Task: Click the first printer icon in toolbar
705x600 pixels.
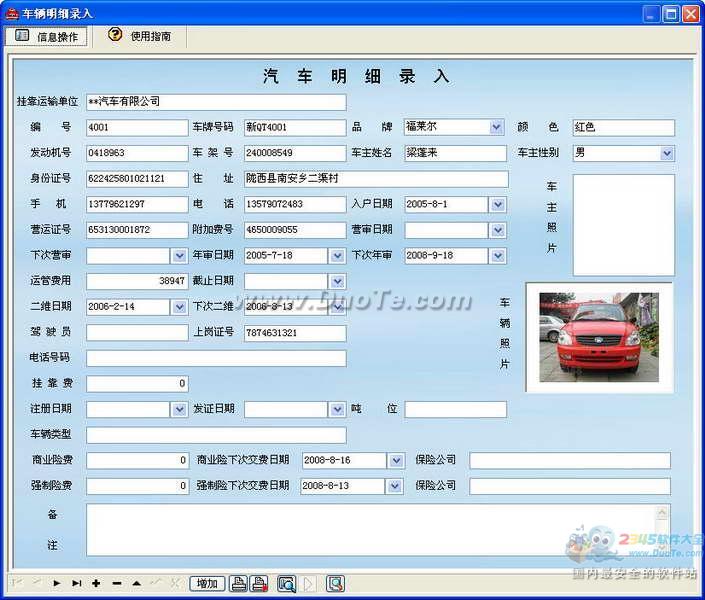Action: click(x=239, y=583)
